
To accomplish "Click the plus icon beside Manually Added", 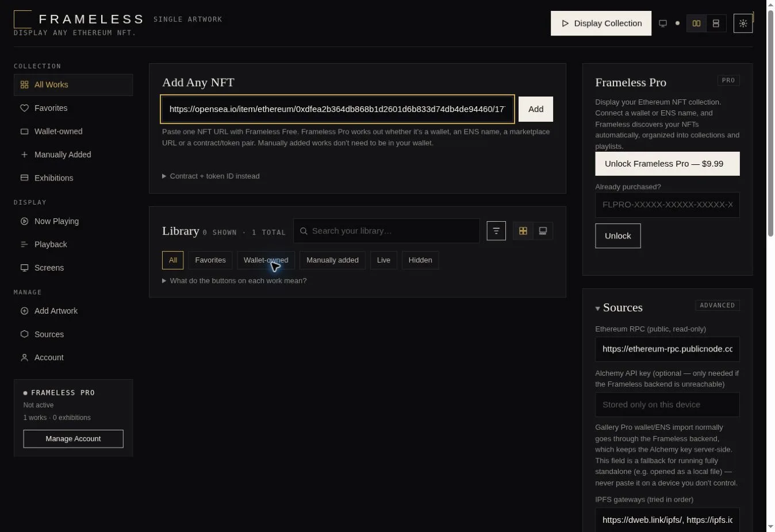I will [24, 155].
